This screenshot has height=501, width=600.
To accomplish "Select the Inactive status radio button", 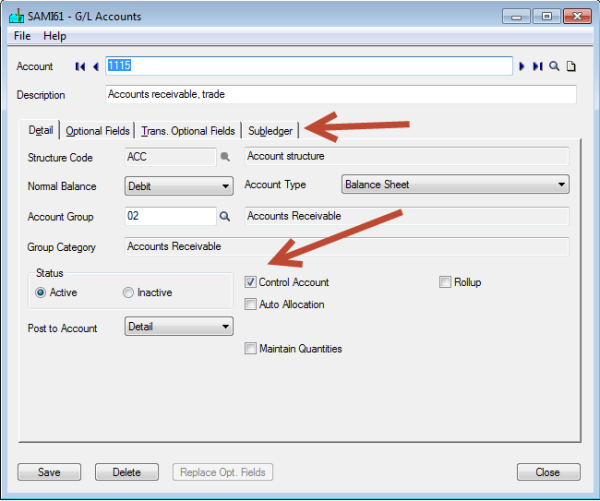I will (128, 293).
